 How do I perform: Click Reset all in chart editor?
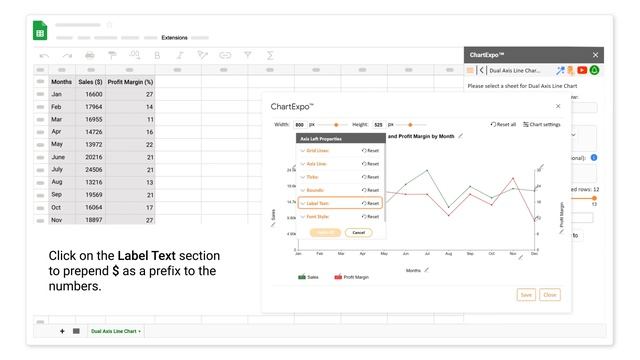click(503, 124)
